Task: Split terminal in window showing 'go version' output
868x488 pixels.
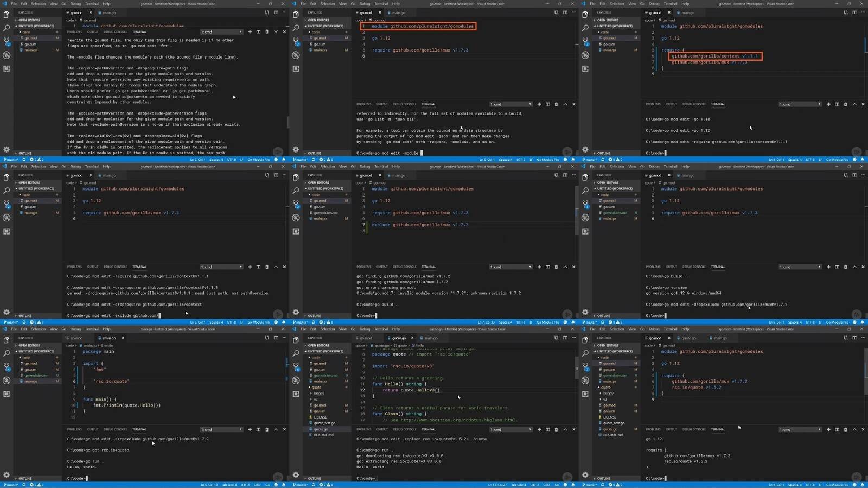Action: click(x=837, y=267)
